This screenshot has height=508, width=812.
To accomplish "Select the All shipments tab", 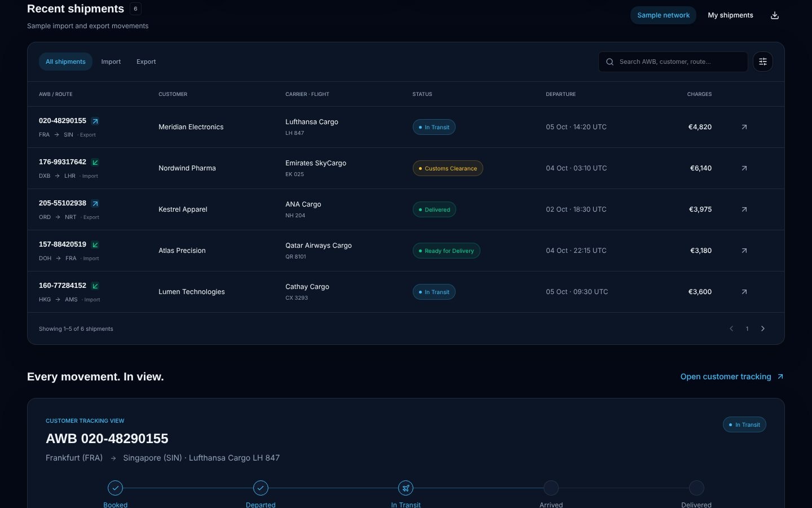I will tap(65, 62).
